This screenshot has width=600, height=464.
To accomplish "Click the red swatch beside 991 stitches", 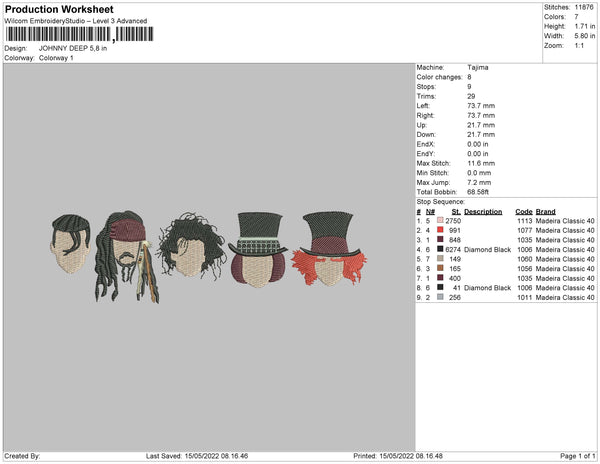I will [x=440, y=230].
